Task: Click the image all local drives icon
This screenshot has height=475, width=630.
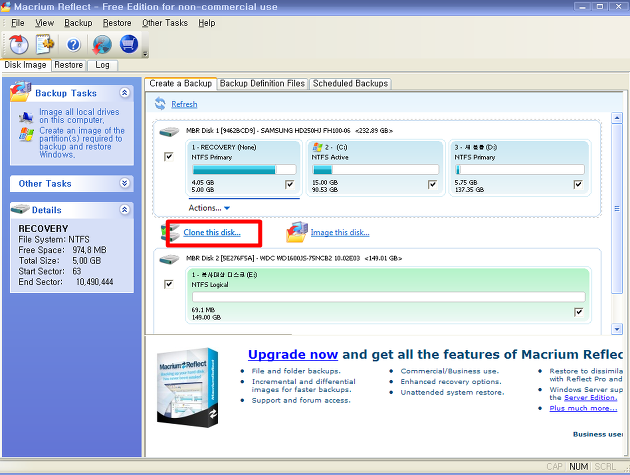Action: 26,117
